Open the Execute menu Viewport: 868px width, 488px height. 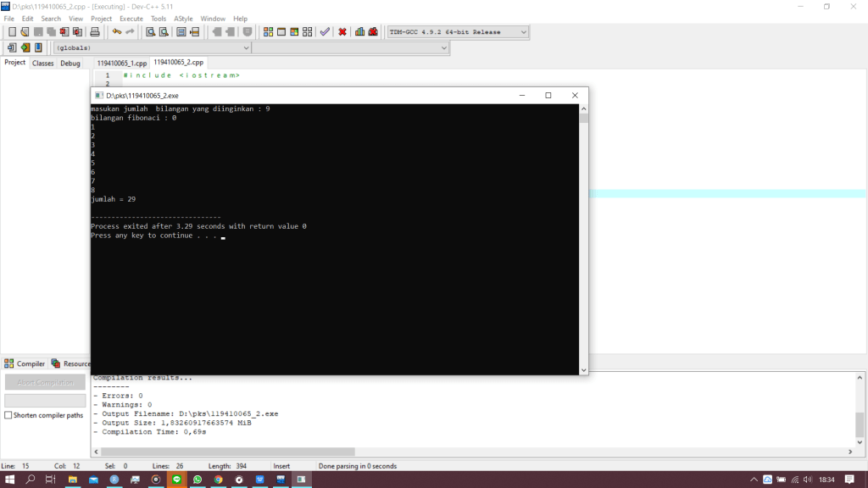tap(131, 19)
